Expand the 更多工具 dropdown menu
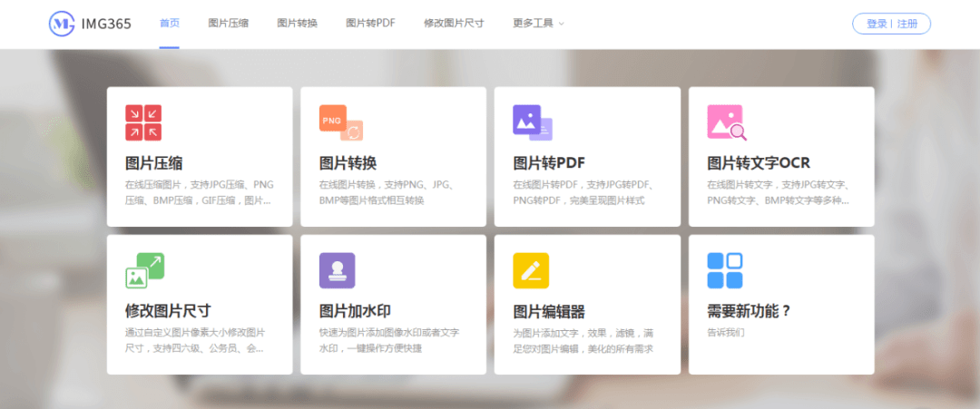 point(538,24)
